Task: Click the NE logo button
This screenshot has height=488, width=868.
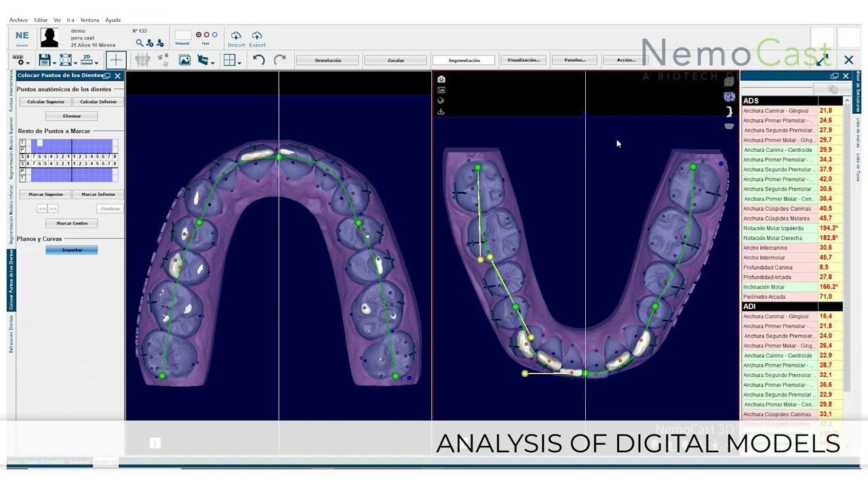Action: 22,37
